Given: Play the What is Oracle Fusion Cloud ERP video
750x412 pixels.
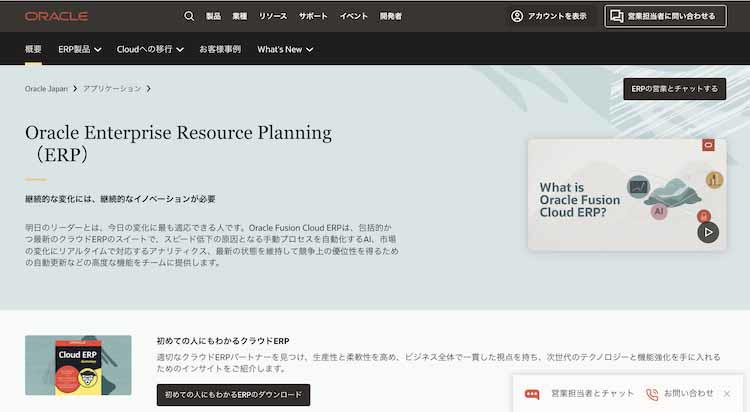Looking at the screenshot, I should (708, 233).
